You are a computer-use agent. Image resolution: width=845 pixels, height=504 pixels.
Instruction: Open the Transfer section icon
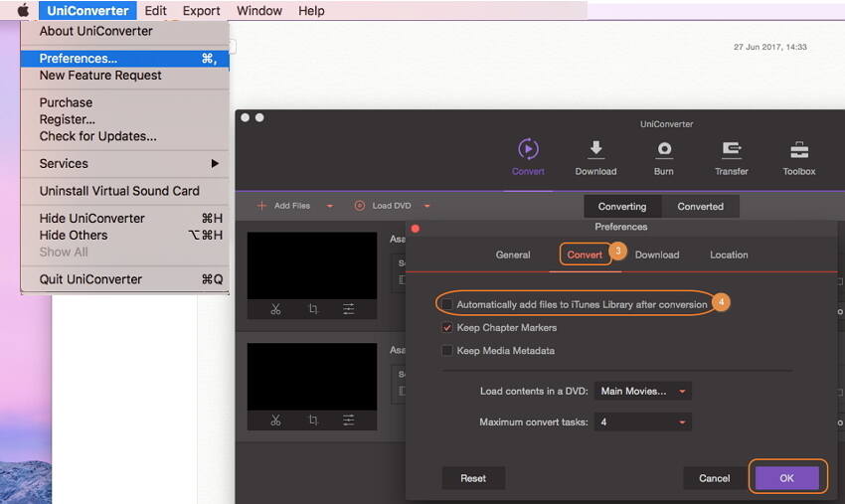732,149
